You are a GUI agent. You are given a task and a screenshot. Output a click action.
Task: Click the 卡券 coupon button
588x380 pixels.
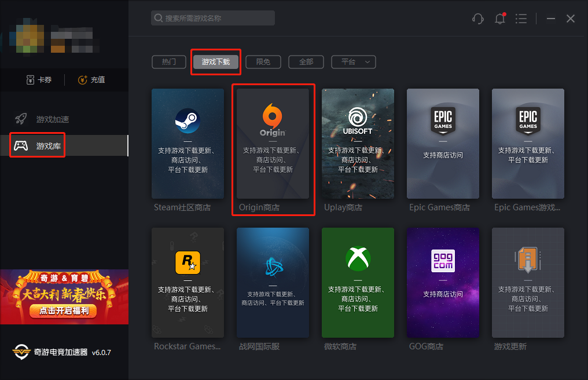39,80
